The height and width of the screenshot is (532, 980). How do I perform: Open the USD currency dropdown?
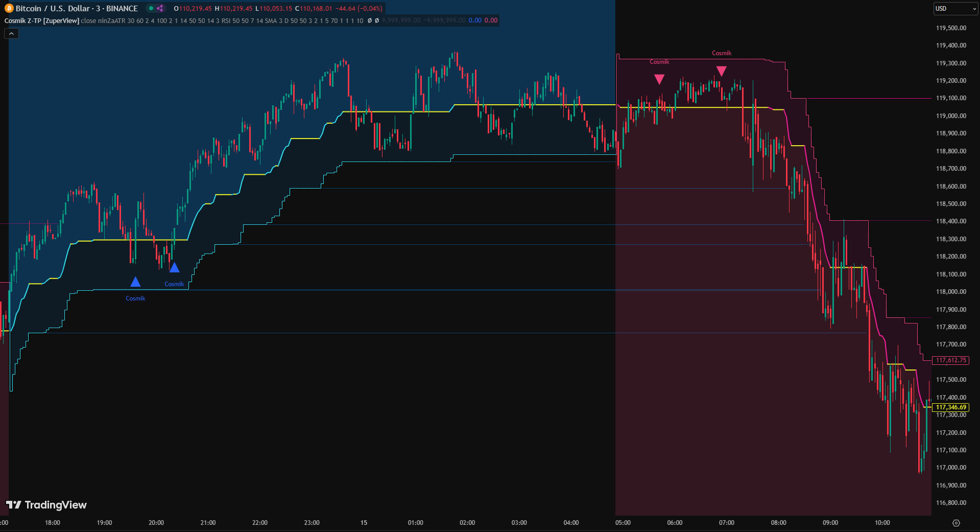click(955, 9)
